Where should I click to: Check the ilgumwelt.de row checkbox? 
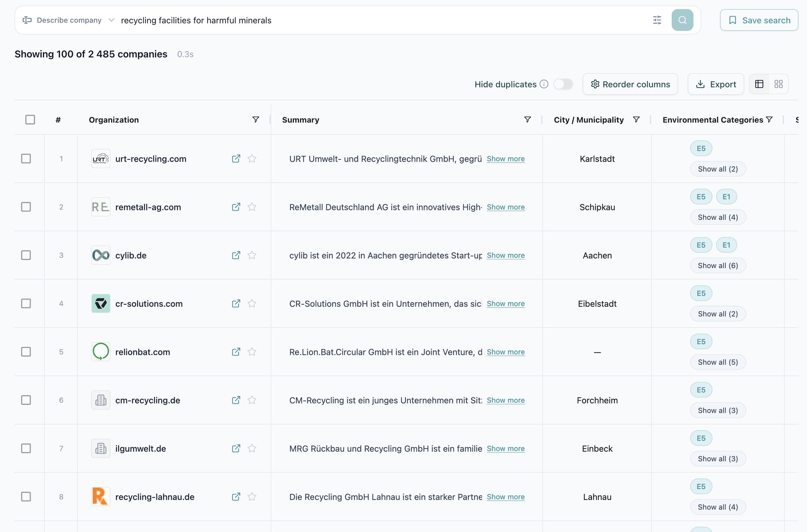coord(26,448)
